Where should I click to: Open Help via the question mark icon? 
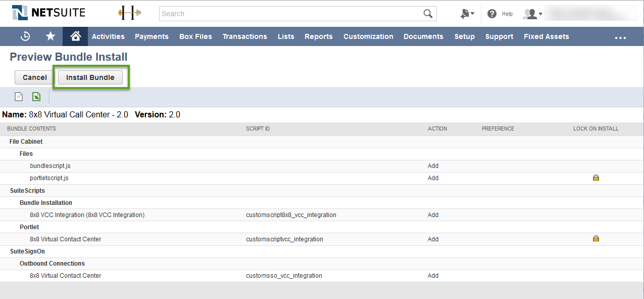pos(491,14)
